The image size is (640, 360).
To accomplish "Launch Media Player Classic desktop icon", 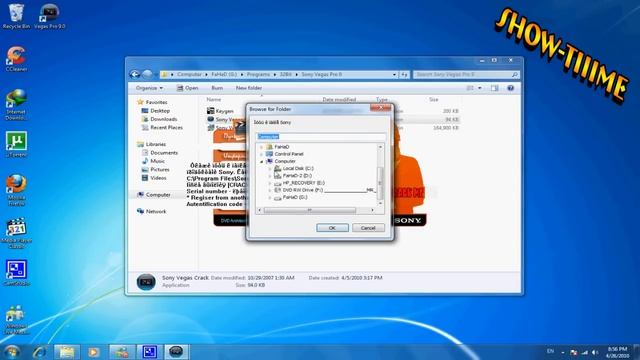I will click(x=16, y=233).
